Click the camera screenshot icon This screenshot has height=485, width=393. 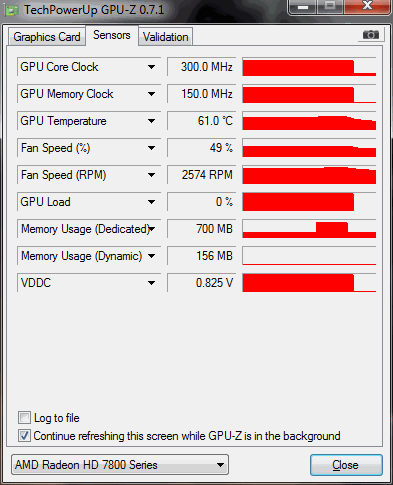pos(371,34)
